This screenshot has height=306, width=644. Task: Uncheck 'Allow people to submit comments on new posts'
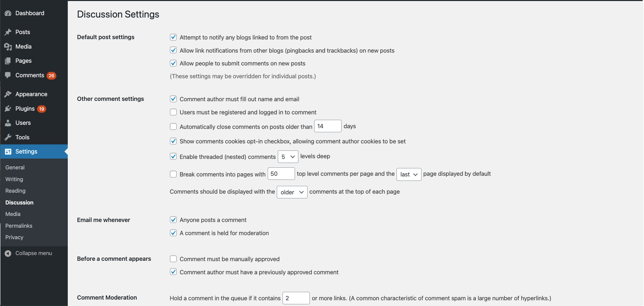[x=173, y=63]
